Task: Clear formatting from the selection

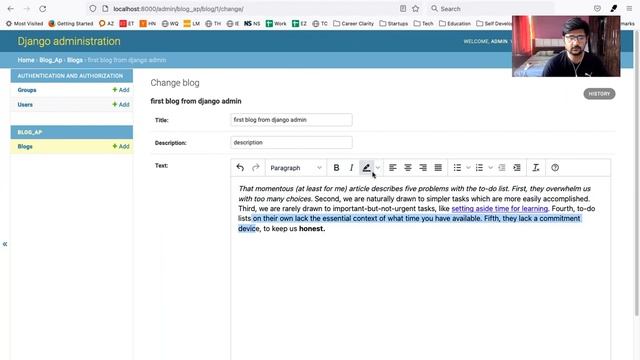Action: [x=536, y=168]
